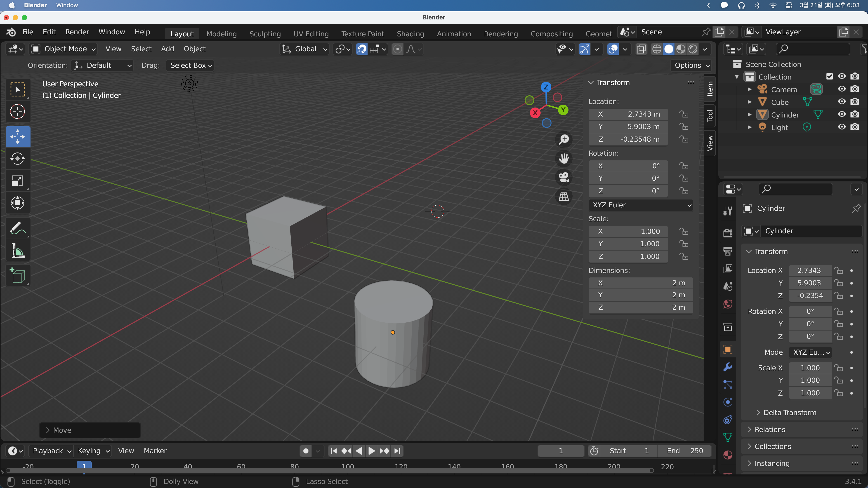
Task: Select solid viewport shading mode
Action: 669,49
